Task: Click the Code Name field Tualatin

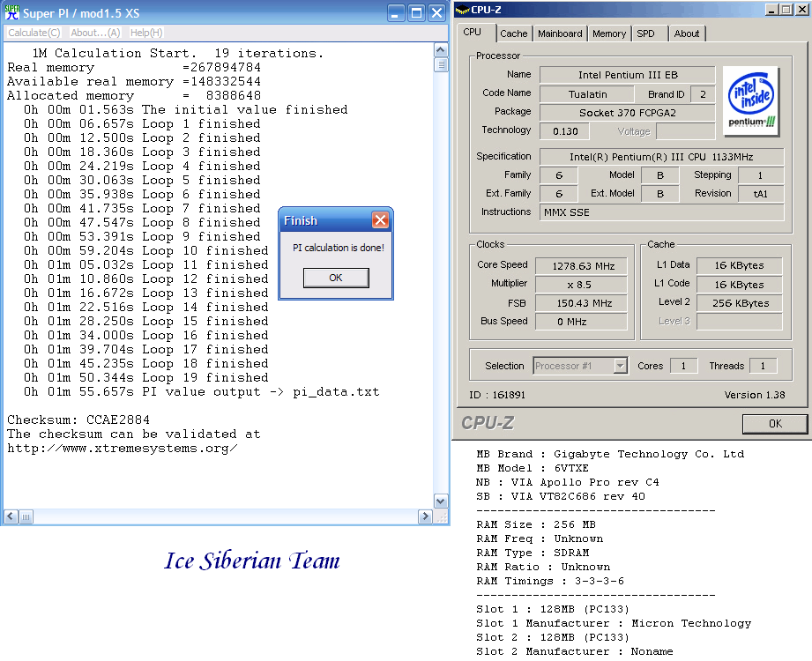Action: [x=586, y=94]
